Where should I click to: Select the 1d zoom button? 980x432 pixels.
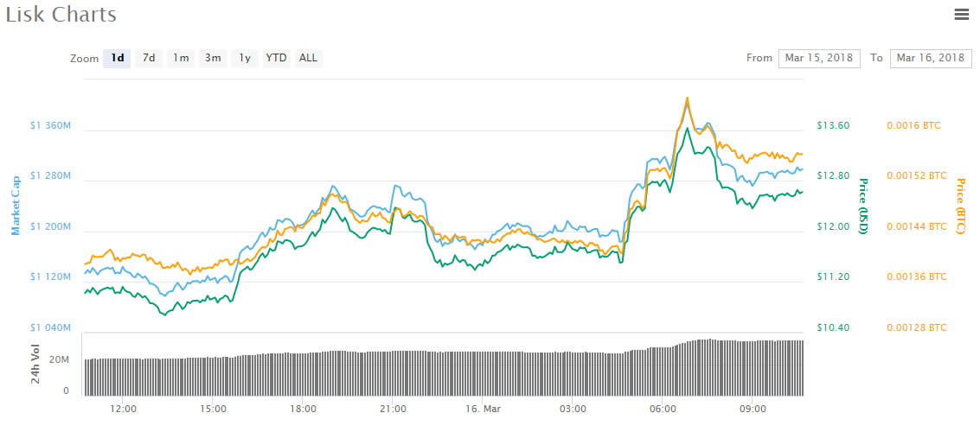click(x=117, y=58)
